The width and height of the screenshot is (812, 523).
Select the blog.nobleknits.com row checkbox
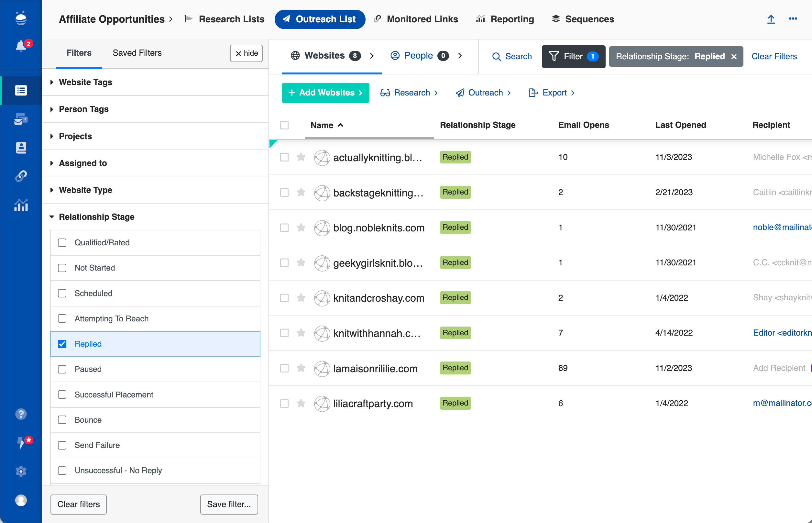tap(284, 228)
